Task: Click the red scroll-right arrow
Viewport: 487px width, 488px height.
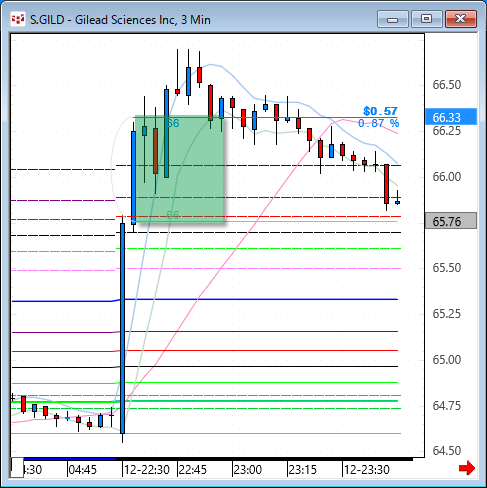Action: point(467,468)
